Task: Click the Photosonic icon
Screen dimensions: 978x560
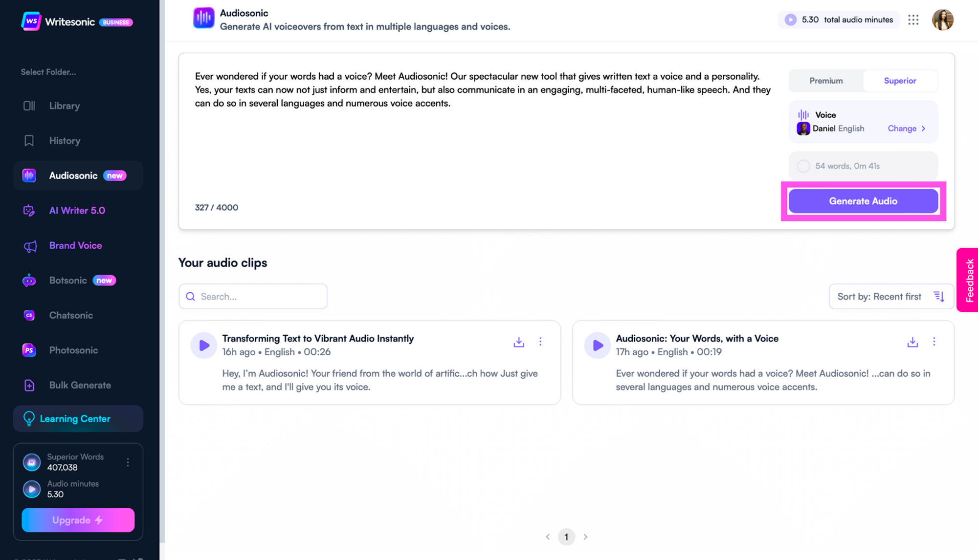Action: (x=28, y=349)
